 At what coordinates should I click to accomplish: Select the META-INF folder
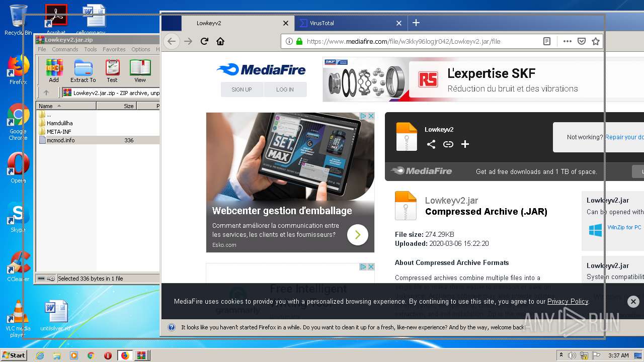59,132
